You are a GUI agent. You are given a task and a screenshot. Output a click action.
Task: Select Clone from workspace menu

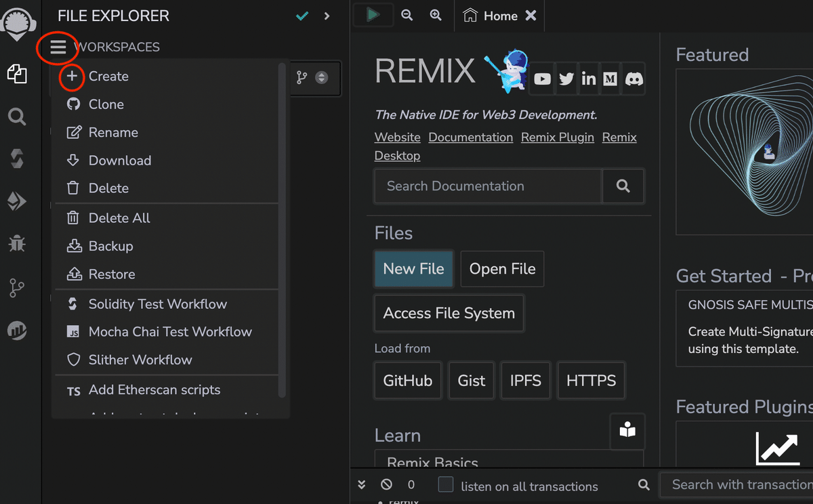[x=166, y=104]
